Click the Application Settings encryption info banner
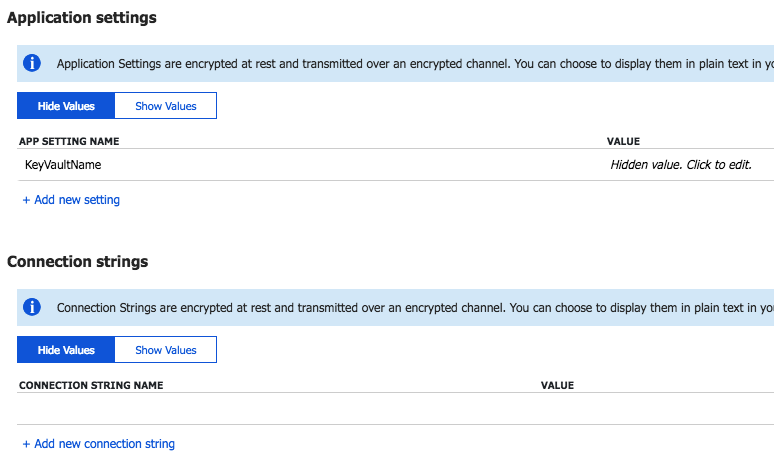 [395, 63]
